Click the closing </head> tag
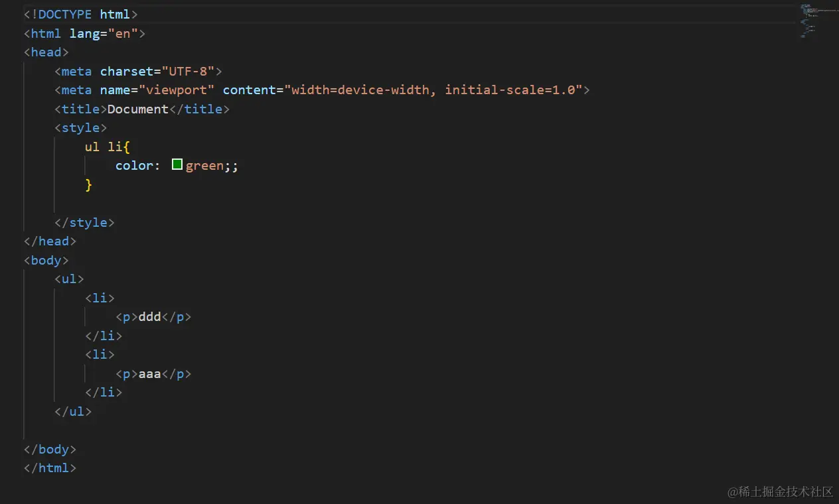839x504 pixels. pyautogui.click(x=50, y=241)
